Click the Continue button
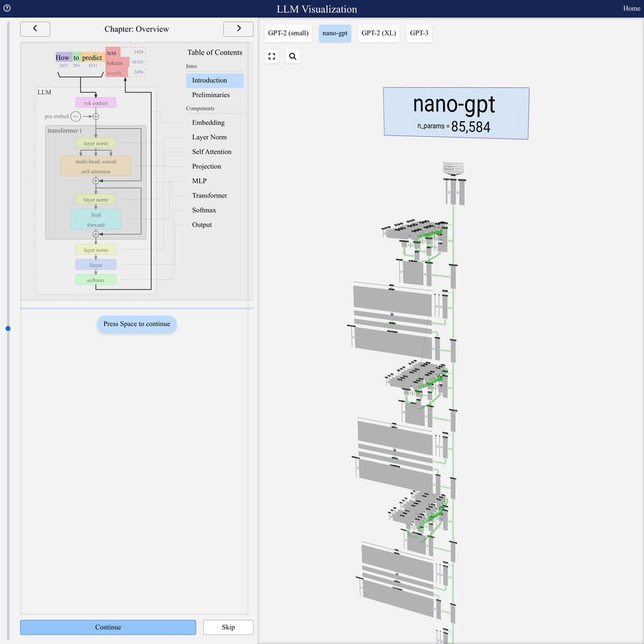Image resolution: width=644 pixels, height=644 pixels. coord(108,627)
